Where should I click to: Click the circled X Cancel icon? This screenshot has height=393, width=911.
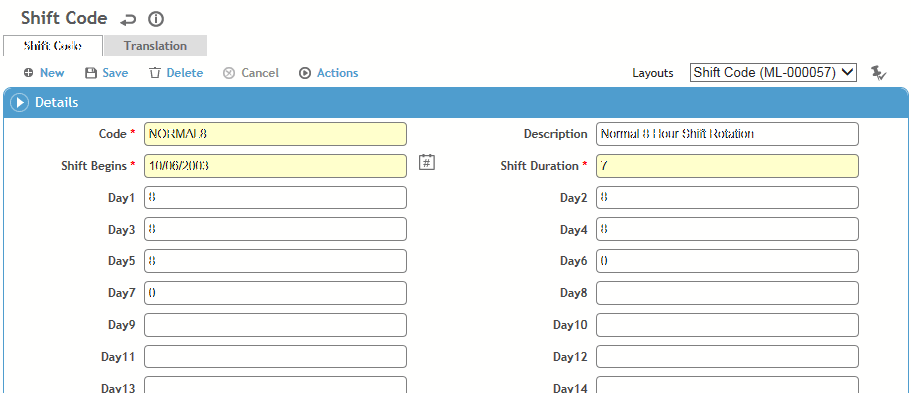[229, 73]
